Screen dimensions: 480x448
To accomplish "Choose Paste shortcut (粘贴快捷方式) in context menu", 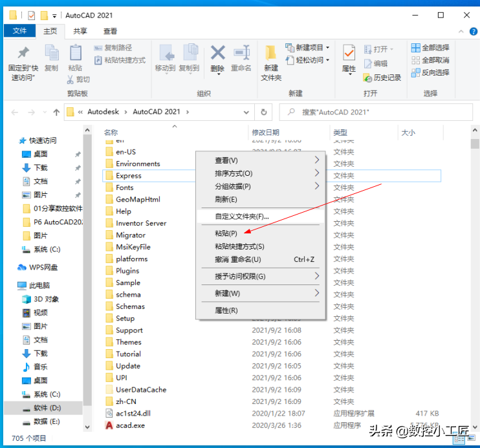I will 239,247.
